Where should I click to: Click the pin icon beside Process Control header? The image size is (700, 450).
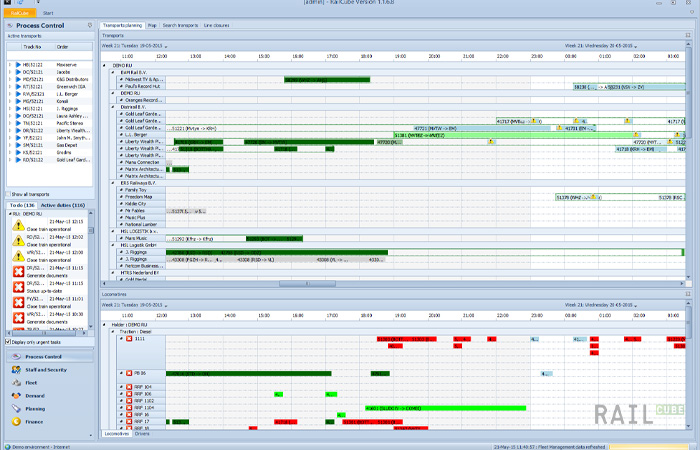(90, 25)
